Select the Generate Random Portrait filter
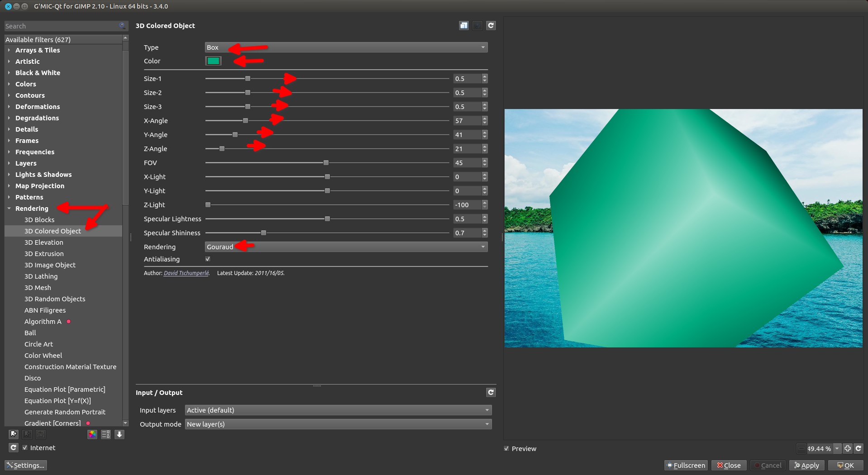Image resolution: width=868 pixels, height=475 pixels. click(x=65, y=412)
